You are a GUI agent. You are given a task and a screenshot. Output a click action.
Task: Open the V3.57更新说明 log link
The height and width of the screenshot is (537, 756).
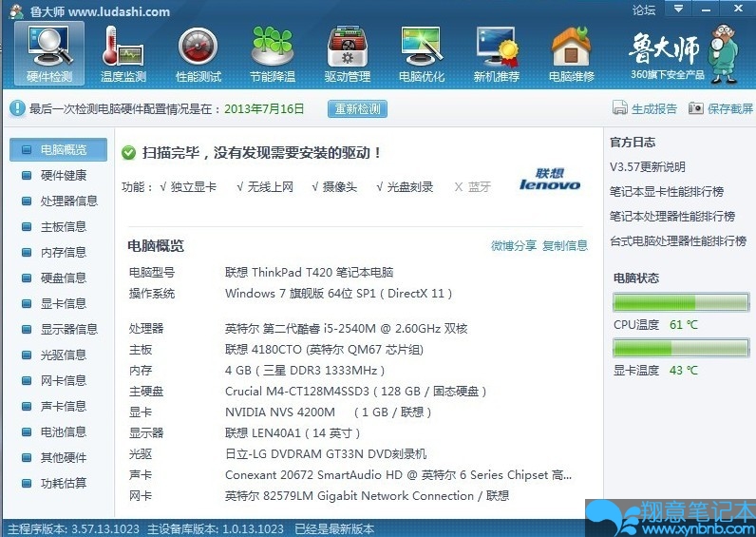[648, 167]
